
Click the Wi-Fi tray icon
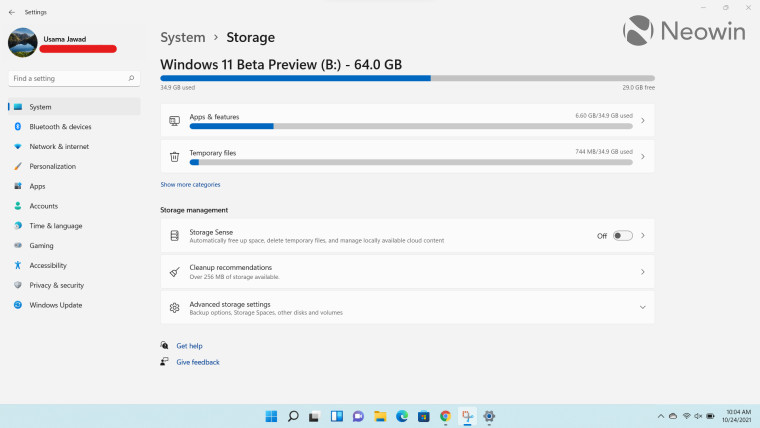point(686,416)
